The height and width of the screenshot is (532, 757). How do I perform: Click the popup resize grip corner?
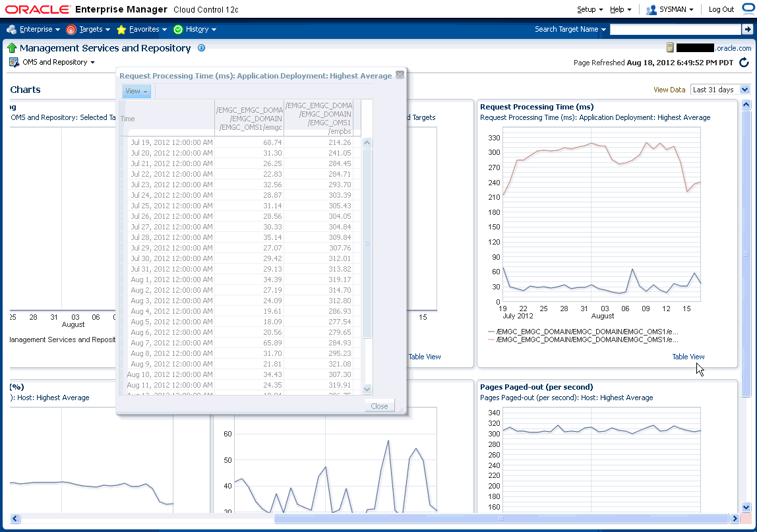401,410
